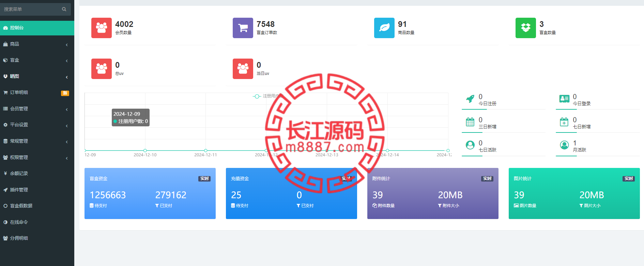
Task: Click the search magnifier icon in sidebar
Action: (x=64, y=9)
